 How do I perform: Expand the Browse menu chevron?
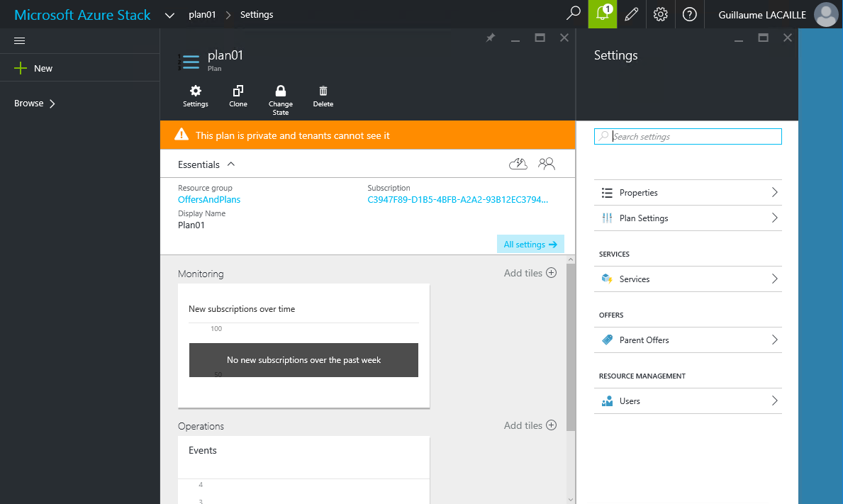(x=52, y=103)
